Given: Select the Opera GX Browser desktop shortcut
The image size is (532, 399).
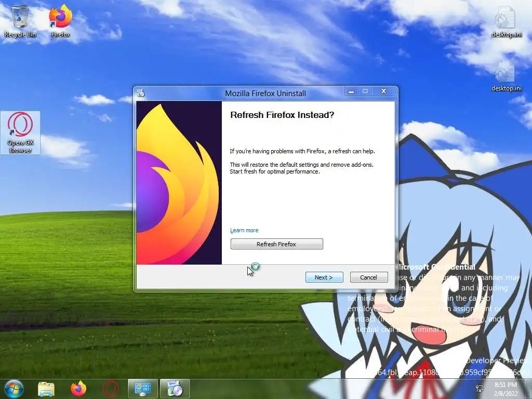Looking at the screenshot, I should tap(20, 132).
